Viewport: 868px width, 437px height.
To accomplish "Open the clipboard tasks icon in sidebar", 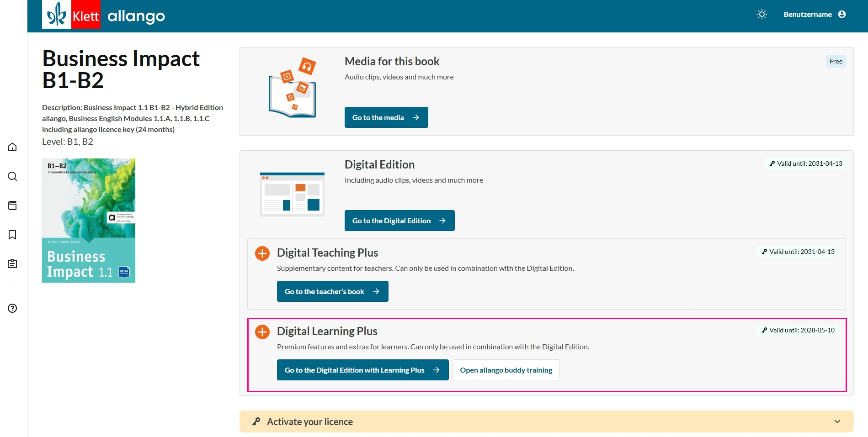I will click(12, 263).
